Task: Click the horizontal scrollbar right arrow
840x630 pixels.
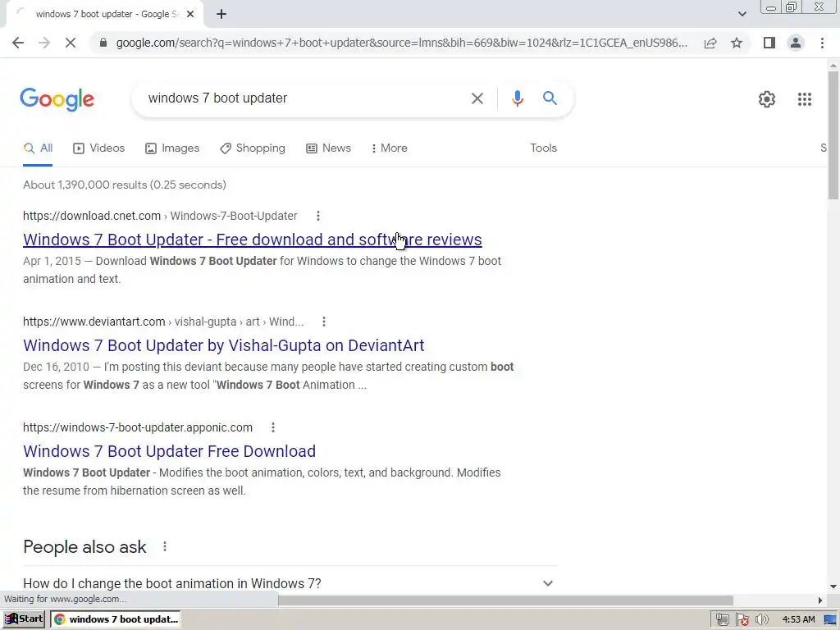Action: pos(820,600)
